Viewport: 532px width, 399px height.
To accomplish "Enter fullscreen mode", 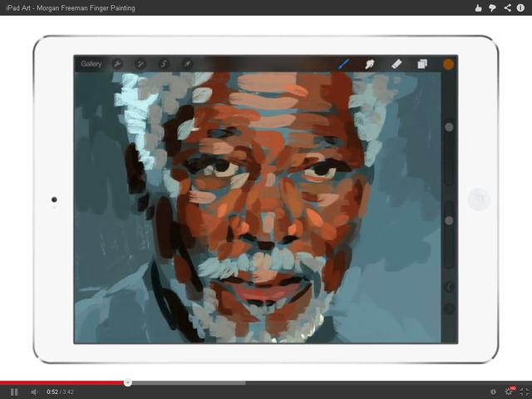I will [x=525, y=392].
